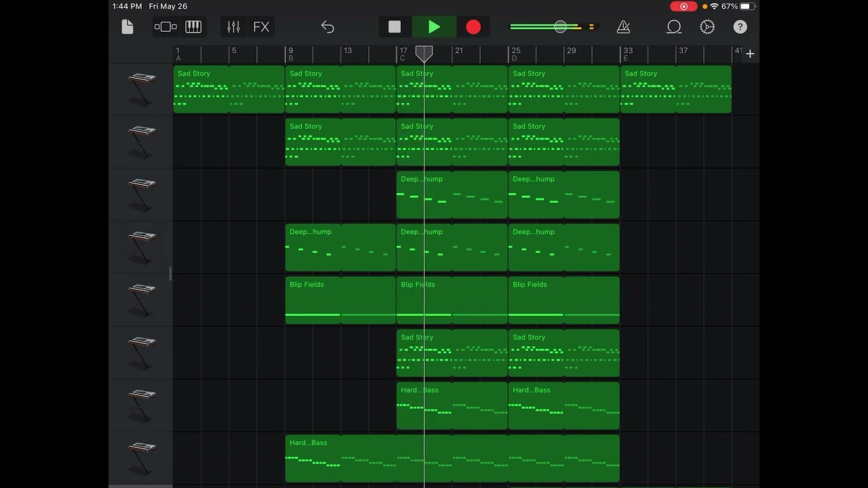Tap bar 13 on the ruler
This screenshot has height=488, width=868.
click(x=347, y=51)
